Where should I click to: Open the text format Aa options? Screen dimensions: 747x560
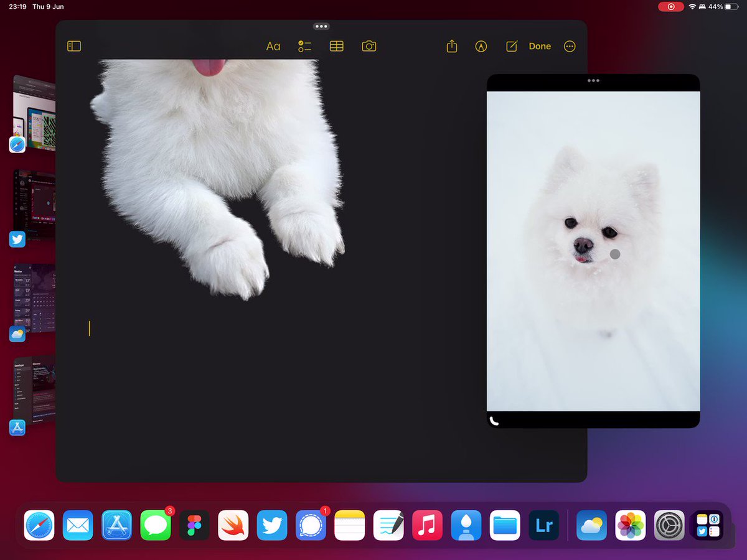click(273, 46)
